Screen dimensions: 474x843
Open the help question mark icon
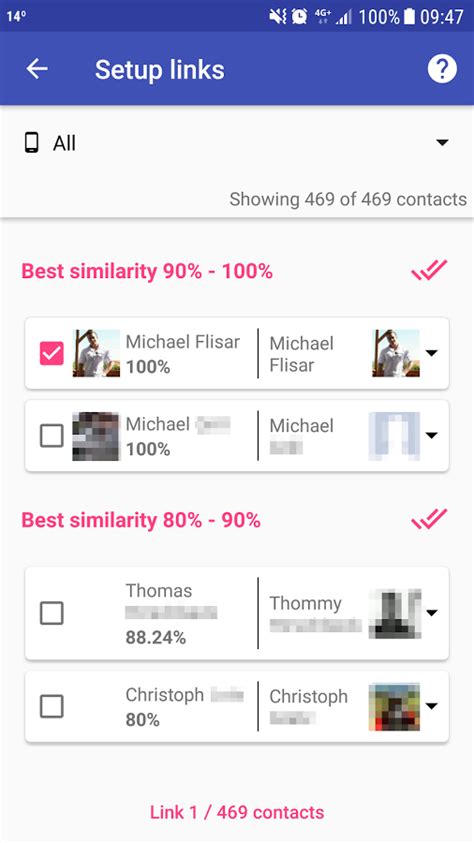(x=442, y=69)
